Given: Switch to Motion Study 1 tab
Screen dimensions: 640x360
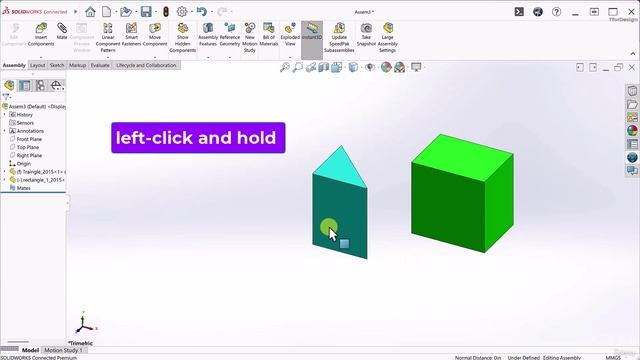Looking at the screenshot, I should (x=63, y=350).
